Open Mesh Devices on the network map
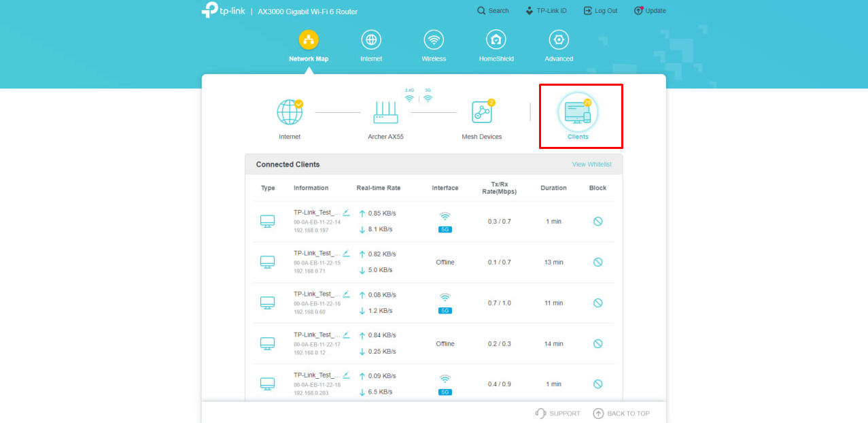 tap(482, 113)
